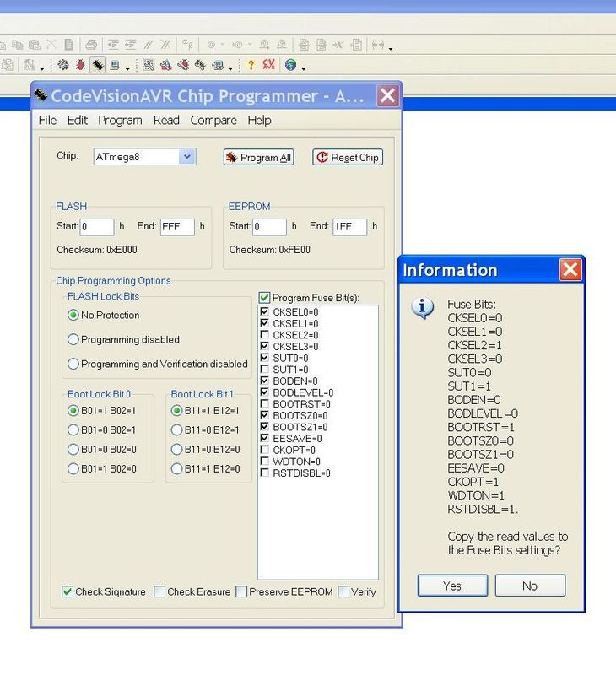Uncheck the CKSEL0=0 fuse bit
The image size is (616, 675).
(x=265, y=311)
